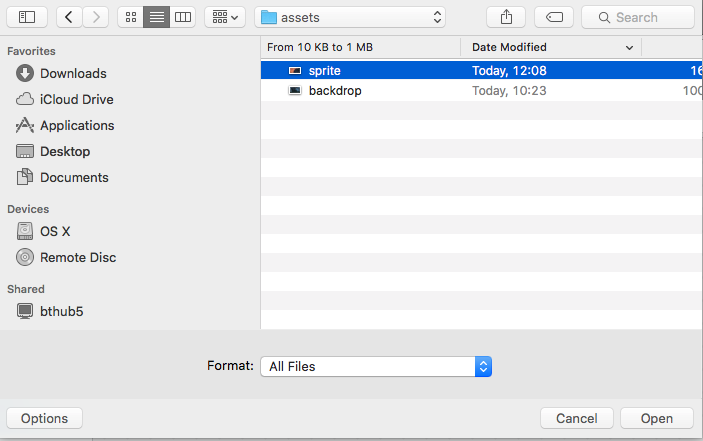Open Applications from Favorites

[x=76, y=125]
